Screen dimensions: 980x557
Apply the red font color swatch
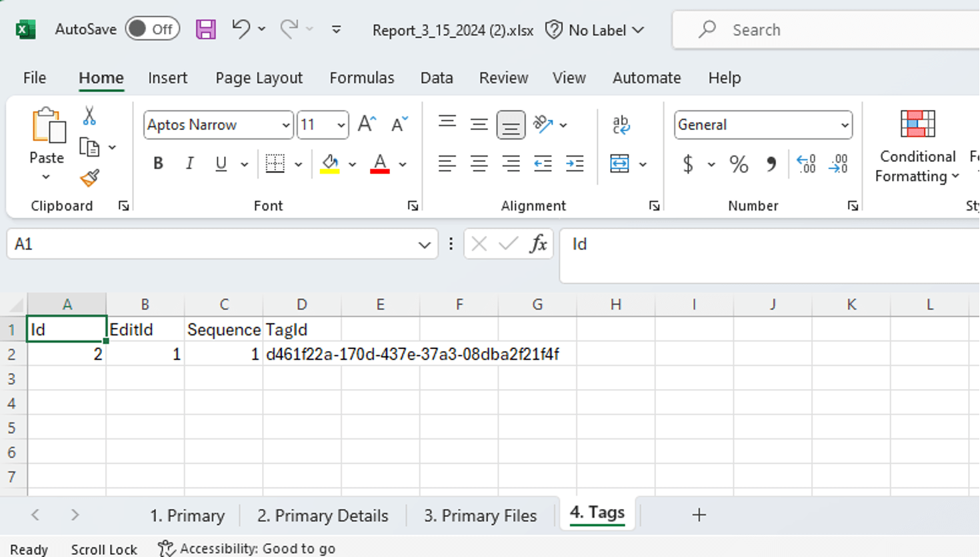[380, 164]
